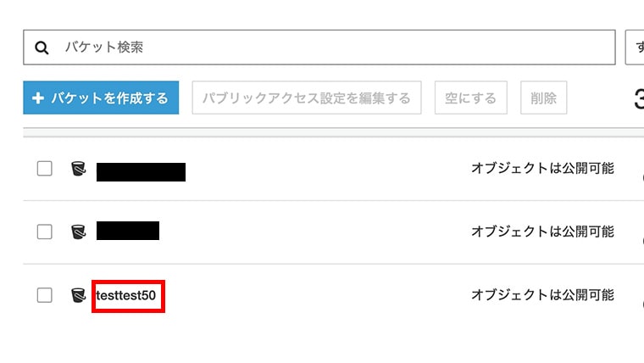Click the plus icon on create bucket button
The height and width of the screenshot is (363, 644).
coord(38,98)
